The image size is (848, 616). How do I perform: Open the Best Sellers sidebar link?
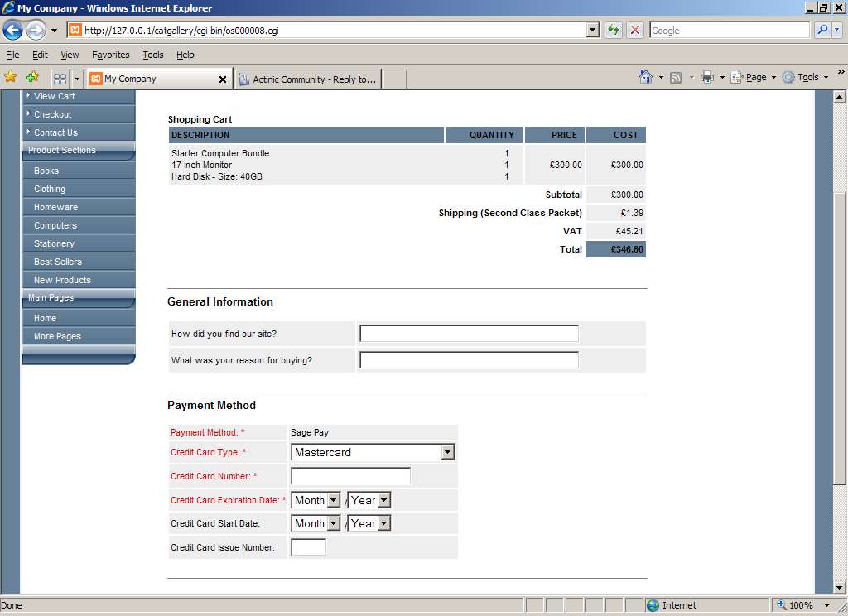click(58, 262)
